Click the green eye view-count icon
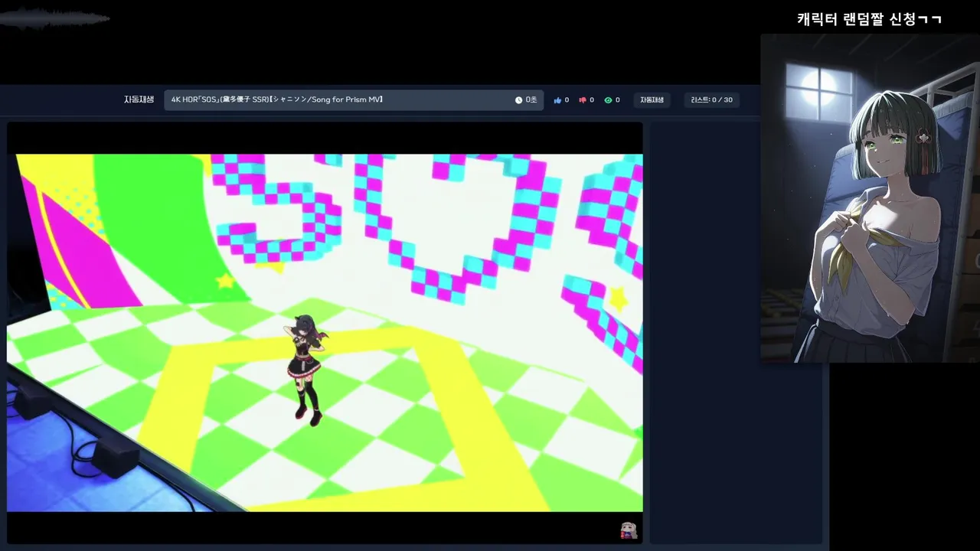 tap(608, 100)
